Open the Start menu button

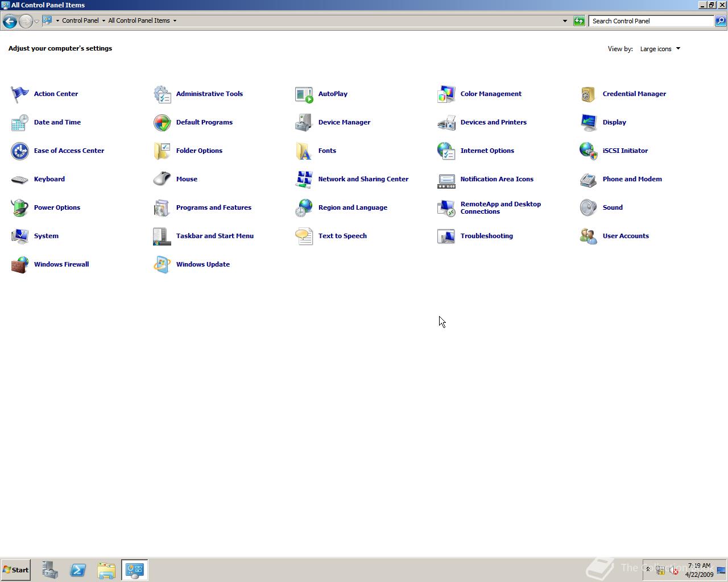click(x=16, y=570)
